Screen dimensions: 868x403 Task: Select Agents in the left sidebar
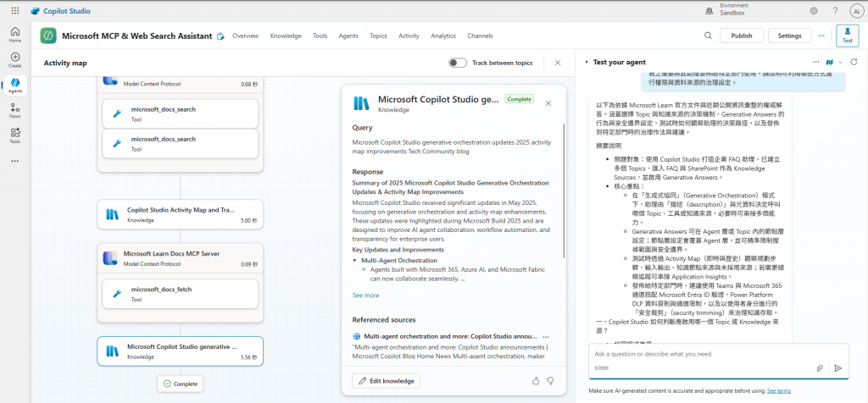click(x=15, y=86)
